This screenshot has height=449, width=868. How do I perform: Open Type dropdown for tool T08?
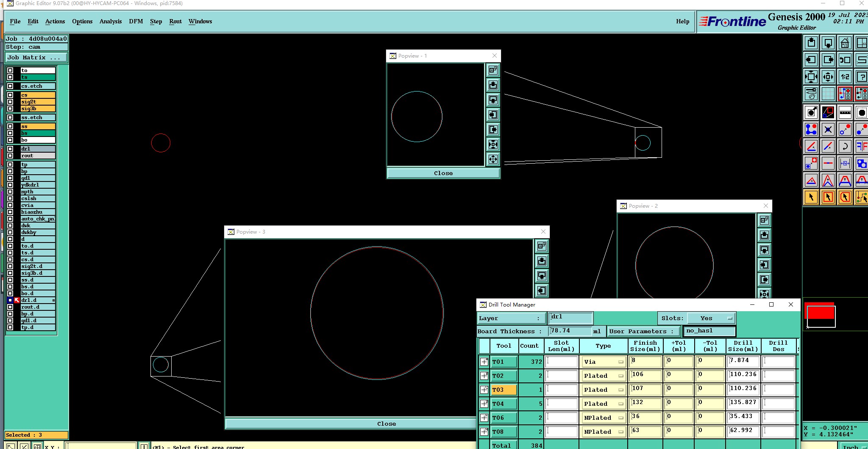pyautogui.click(x=604, y=432)
